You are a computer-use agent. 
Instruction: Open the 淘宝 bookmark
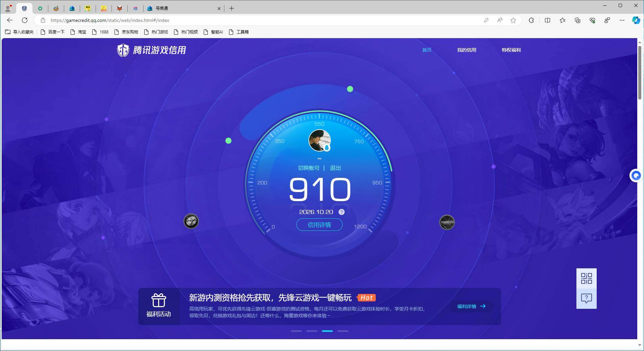(78, 32)
